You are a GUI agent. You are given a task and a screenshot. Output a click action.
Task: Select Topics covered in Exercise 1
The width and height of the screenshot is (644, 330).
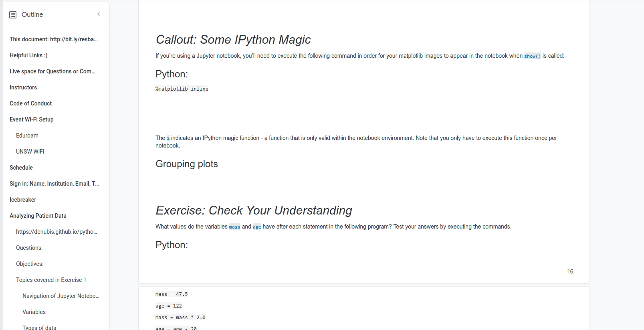point(51,280)
